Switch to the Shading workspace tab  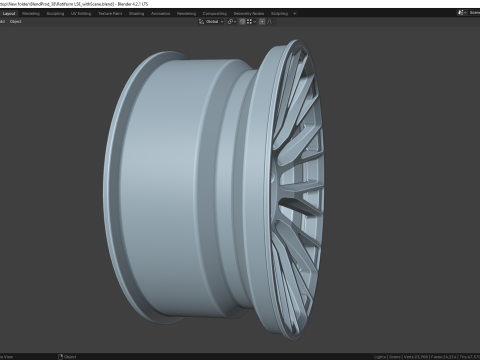coord(136,14)
